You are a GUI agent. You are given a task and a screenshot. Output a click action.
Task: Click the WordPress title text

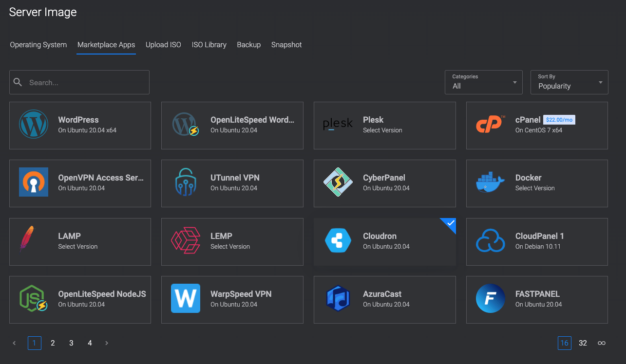[x=78, y=120]
